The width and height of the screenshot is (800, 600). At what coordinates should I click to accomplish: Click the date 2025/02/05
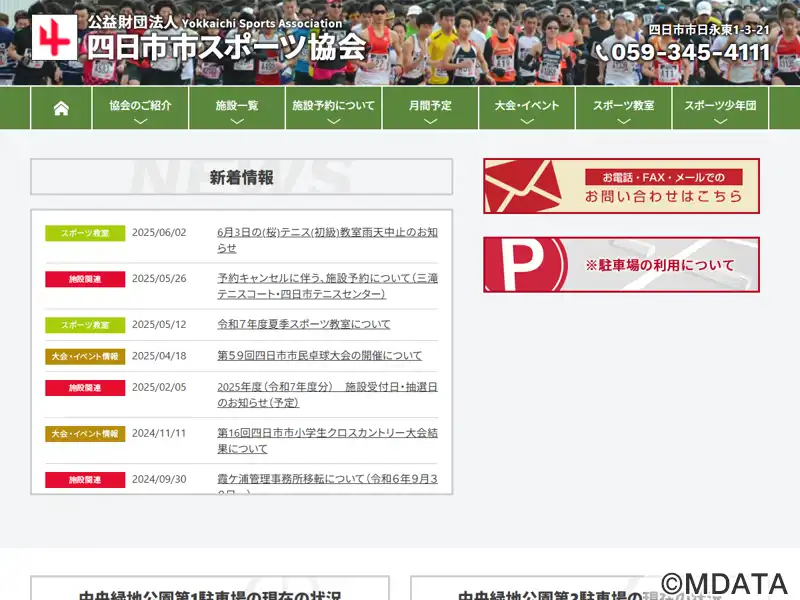click(x=159, y=387)
